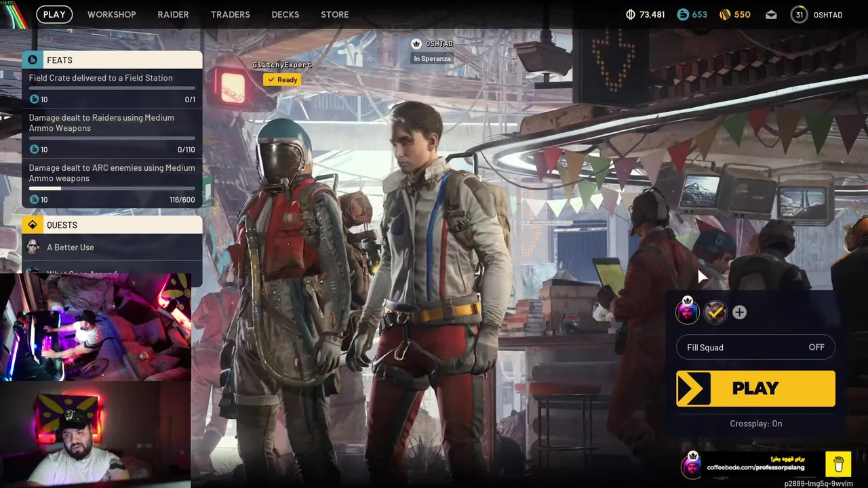Click the GlitchyExpert Ready status badge

pyautogui.click(x=283, y=80)
